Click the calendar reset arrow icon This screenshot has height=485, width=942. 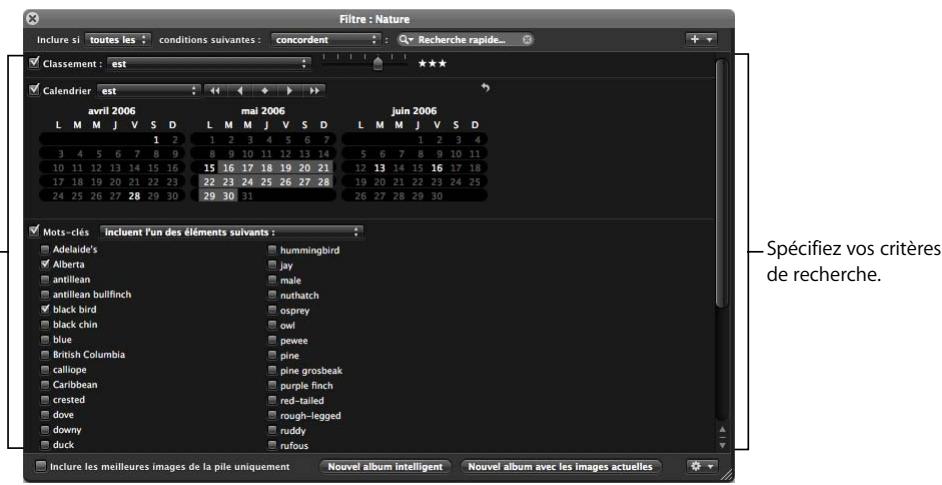(x=485, y=88)
